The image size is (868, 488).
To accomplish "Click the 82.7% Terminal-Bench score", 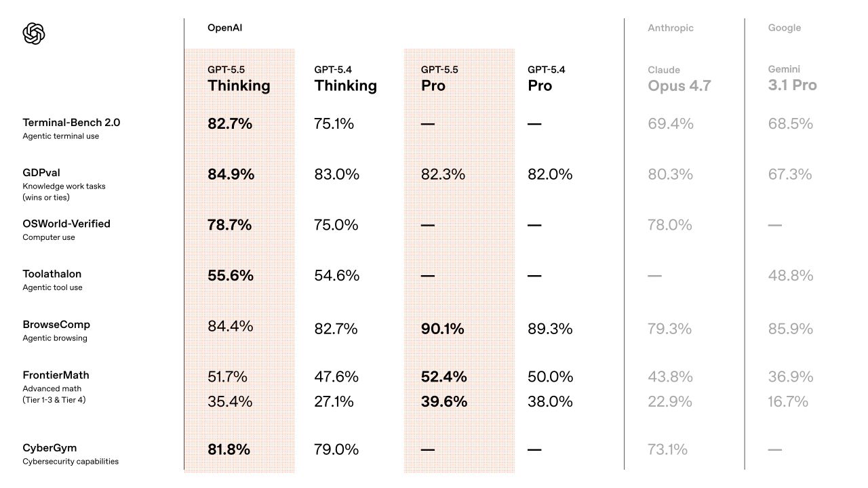I will click(x=230, y=123).
